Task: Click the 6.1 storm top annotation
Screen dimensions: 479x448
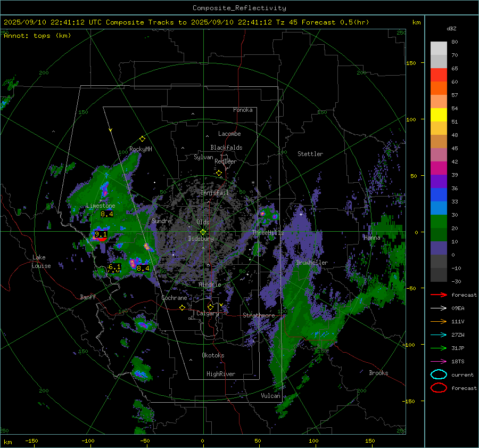Action: pyautogui.click(x=114, y=267)
